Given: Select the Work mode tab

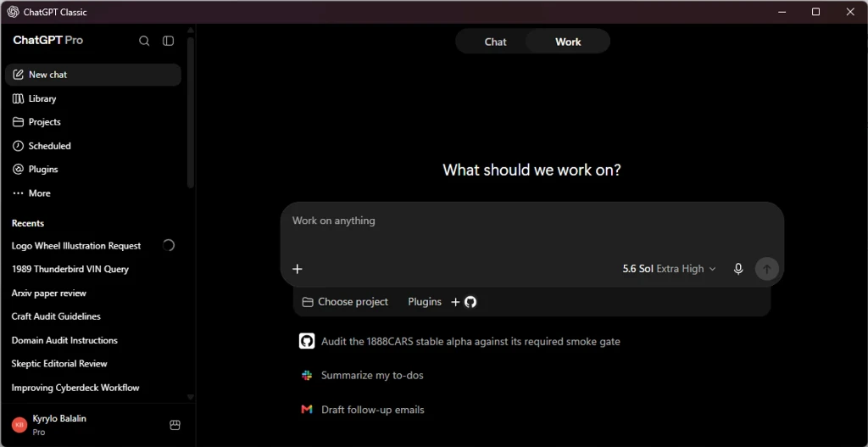Looking at the screenshot, I should coord(568,42).
